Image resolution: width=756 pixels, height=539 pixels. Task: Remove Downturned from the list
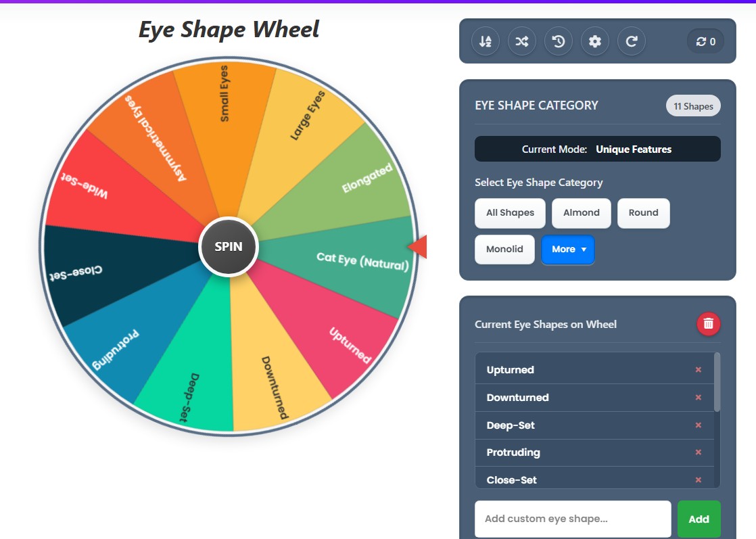point(698,398)
